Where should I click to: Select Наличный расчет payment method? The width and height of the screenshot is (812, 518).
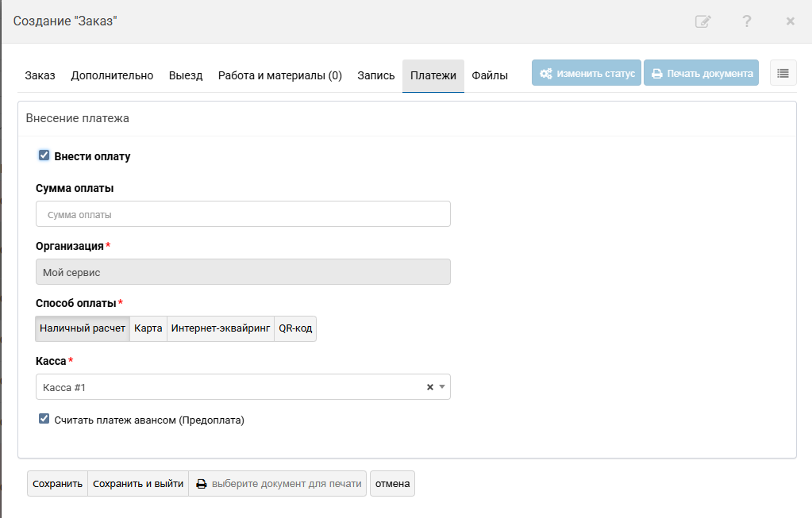coord(83,328)
